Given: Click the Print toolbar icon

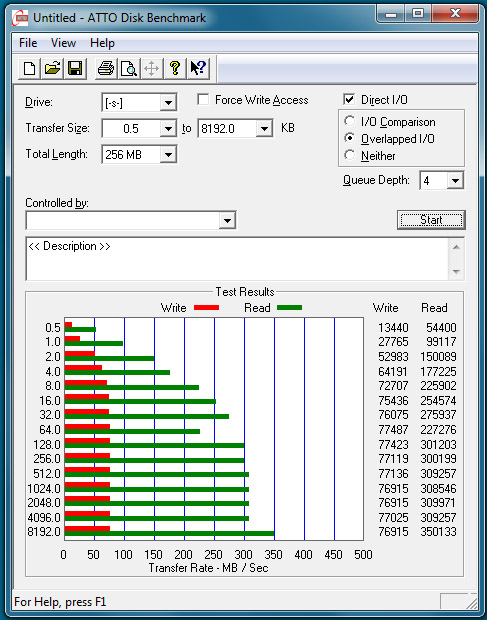Looking at the screenshot, I should tap(106, 69).
